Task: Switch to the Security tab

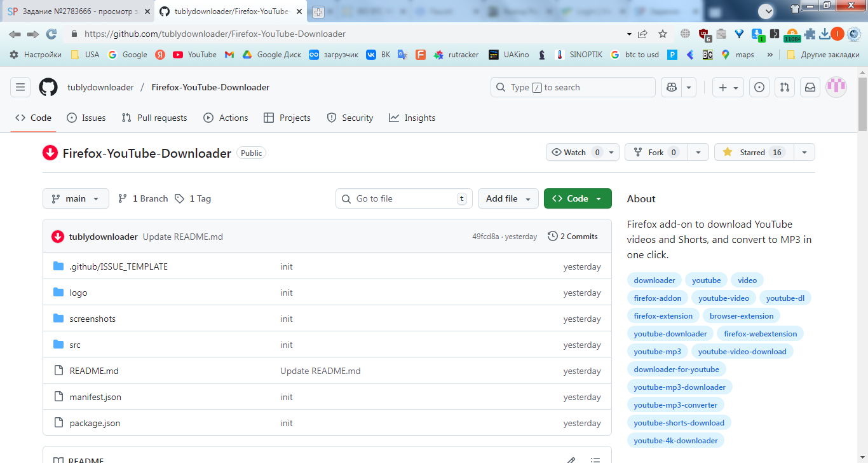Action: 350,118
